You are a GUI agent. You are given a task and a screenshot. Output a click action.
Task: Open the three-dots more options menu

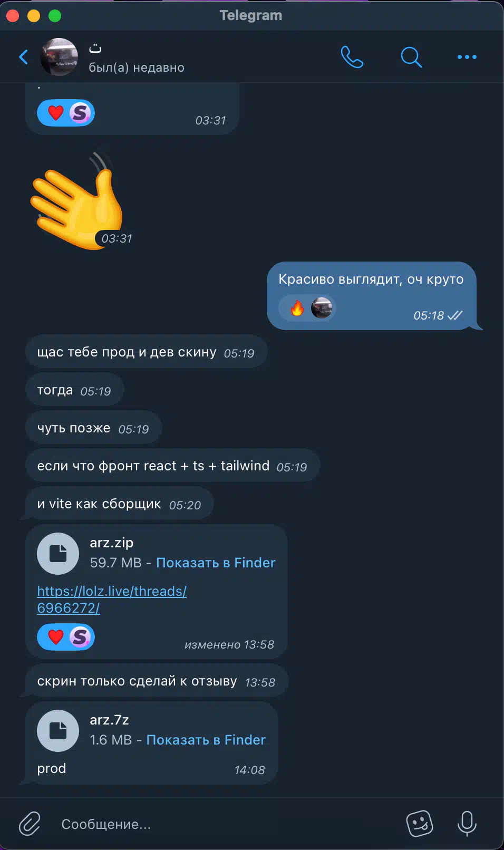[467, 57]
